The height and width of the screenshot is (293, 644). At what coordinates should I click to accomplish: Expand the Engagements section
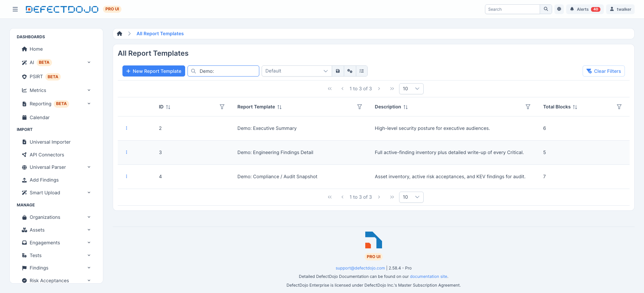[89, 243]
